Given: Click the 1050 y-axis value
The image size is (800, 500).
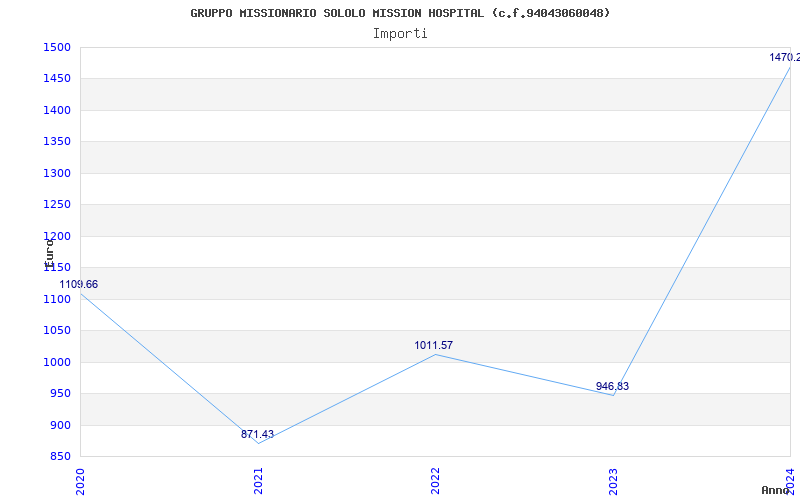Looking at the screenshot, I should tap(57, 331).
